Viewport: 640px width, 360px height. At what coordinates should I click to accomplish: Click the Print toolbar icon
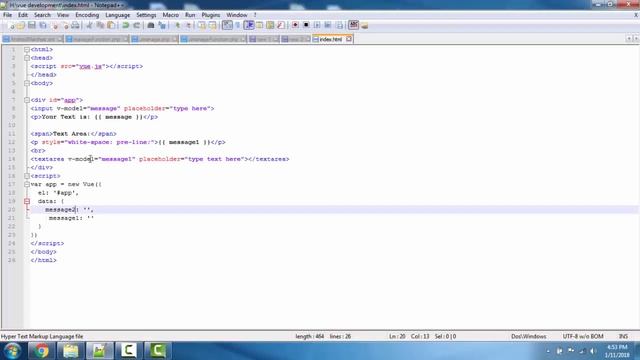pyautogui.click(x=76, y=25)
